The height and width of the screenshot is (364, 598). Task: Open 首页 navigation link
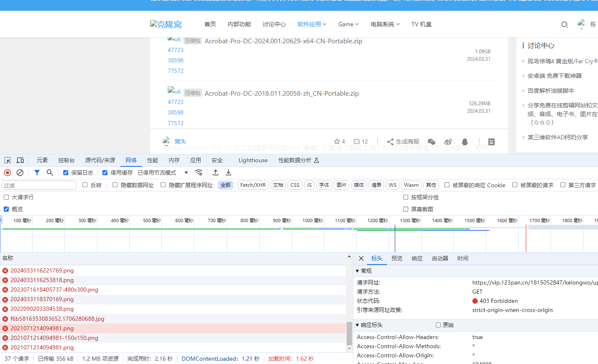click(x=210, y=24)
